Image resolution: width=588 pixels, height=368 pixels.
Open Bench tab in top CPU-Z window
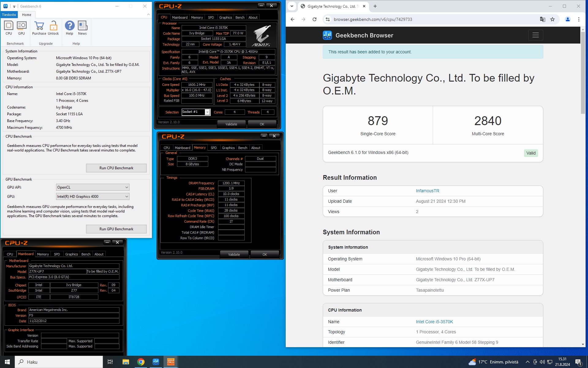coord(240,17)
